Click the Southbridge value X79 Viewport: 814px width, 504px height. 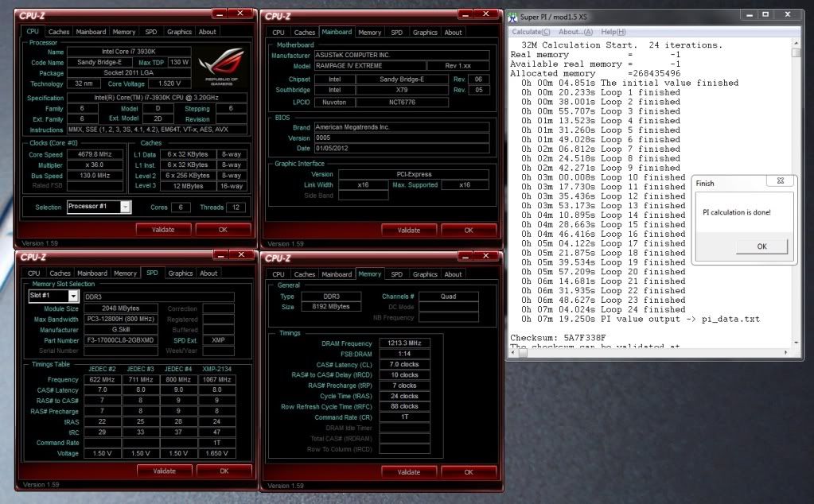tap(402, 90)
